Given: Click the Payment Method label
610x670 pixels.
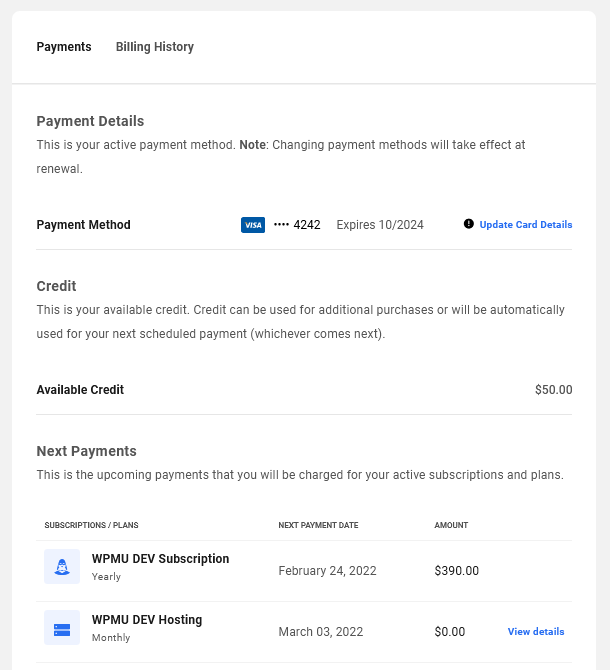Looking at the screenshot, I should point(83,225).
